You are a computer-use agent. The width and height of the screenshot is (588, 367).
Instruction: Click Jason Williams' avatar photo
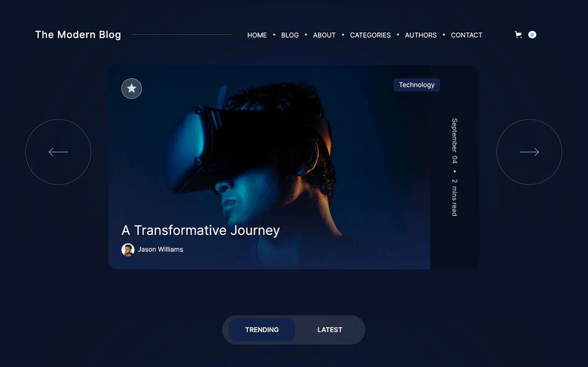(x=128, y=250)
